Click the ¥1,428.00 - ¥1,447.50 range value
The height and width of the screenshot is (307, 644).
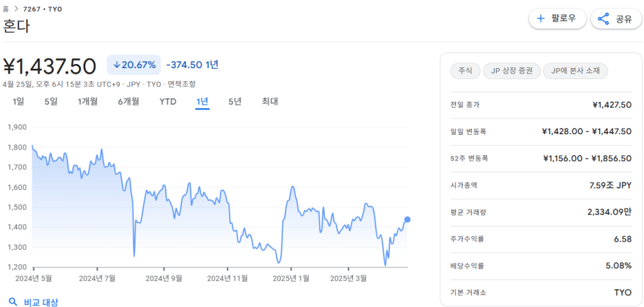coord(587,131)
